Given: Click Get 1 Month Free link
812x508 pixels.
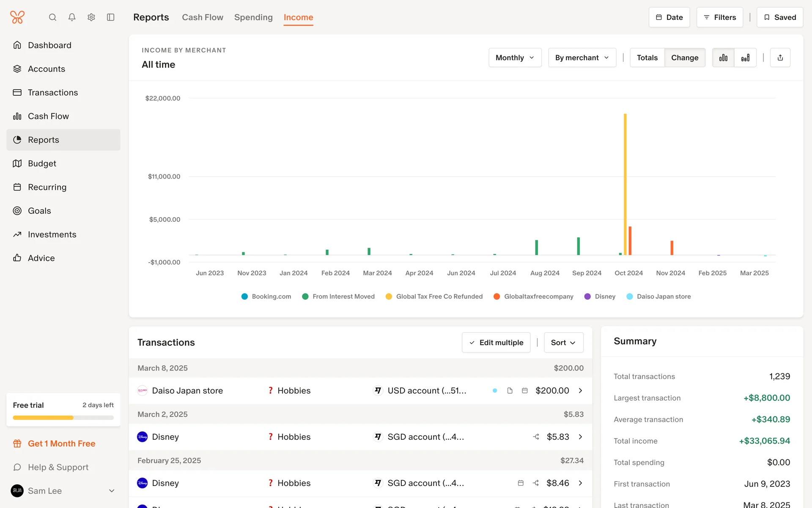Looking at the screenshot, I should 61,444.
